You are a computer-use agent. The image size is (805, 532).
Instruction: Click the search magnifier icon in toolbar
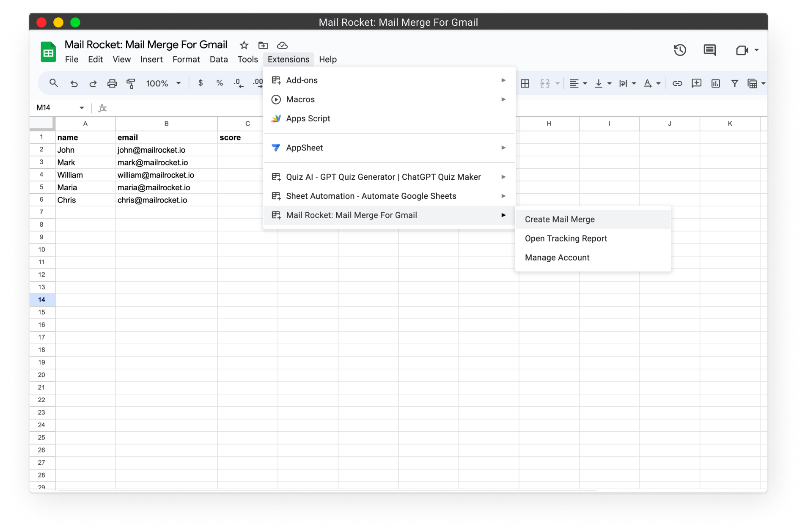coord(54,83)
